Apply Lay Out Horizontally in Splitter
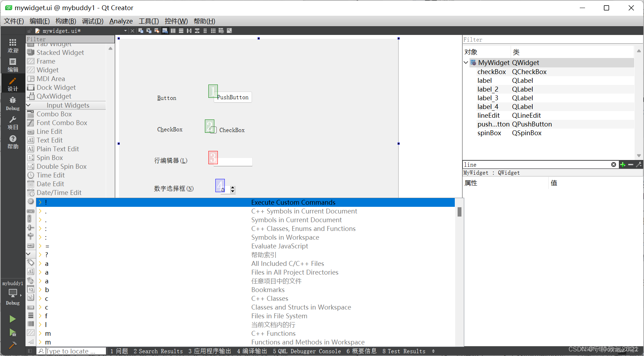Viewport: 644px width, 356px height. tap(189, 31)
